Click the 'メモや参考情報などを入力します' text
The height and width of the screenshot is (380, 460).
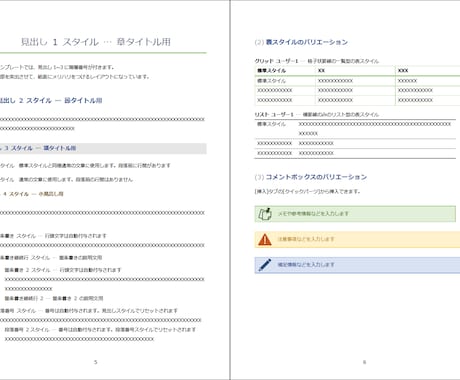(313, 213)
